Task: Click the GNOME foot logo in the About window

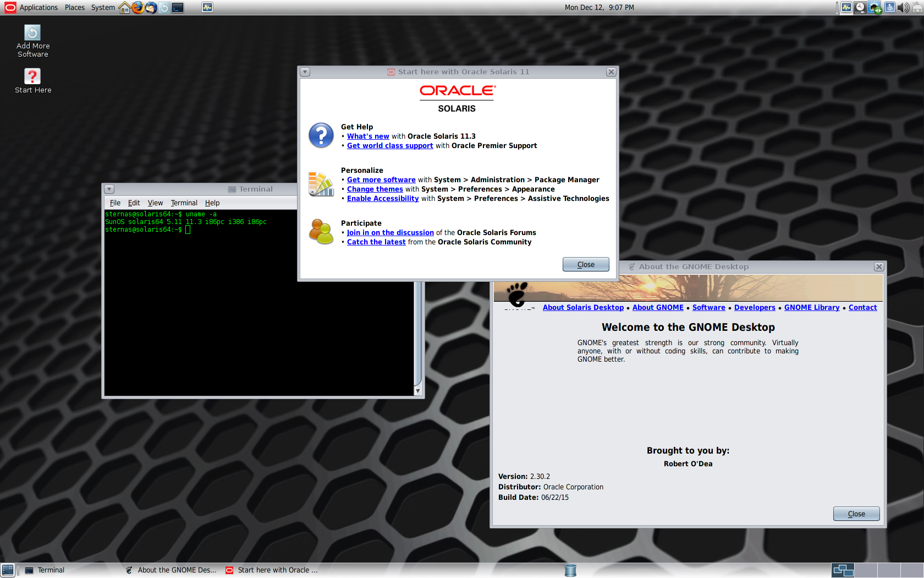Action: point(517,295)
